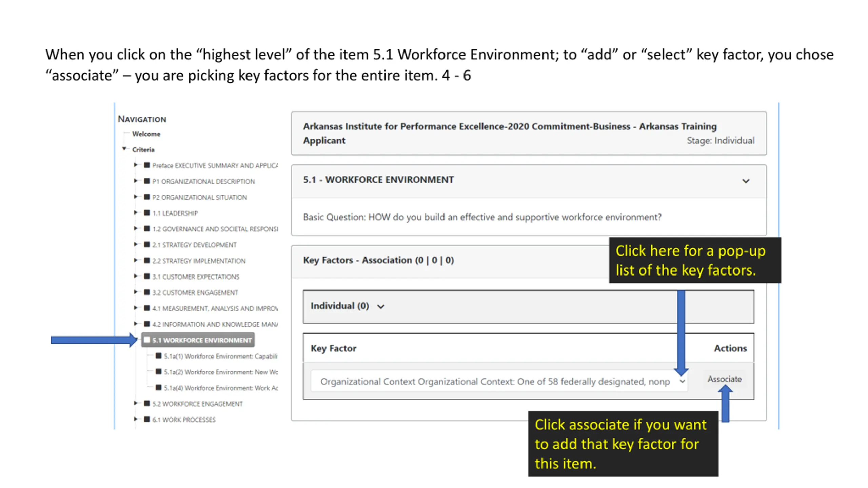Screen dimensions: 868x488
Task: Click the square icon beside 2.2 Strategy Implementation
Action: coord(147,260)
